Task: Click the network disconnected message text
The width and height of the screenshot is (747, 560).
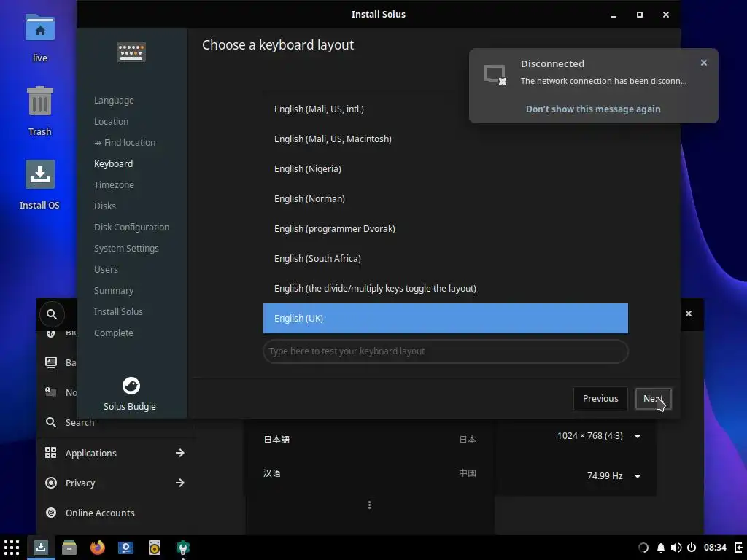Action: point(603,81)
